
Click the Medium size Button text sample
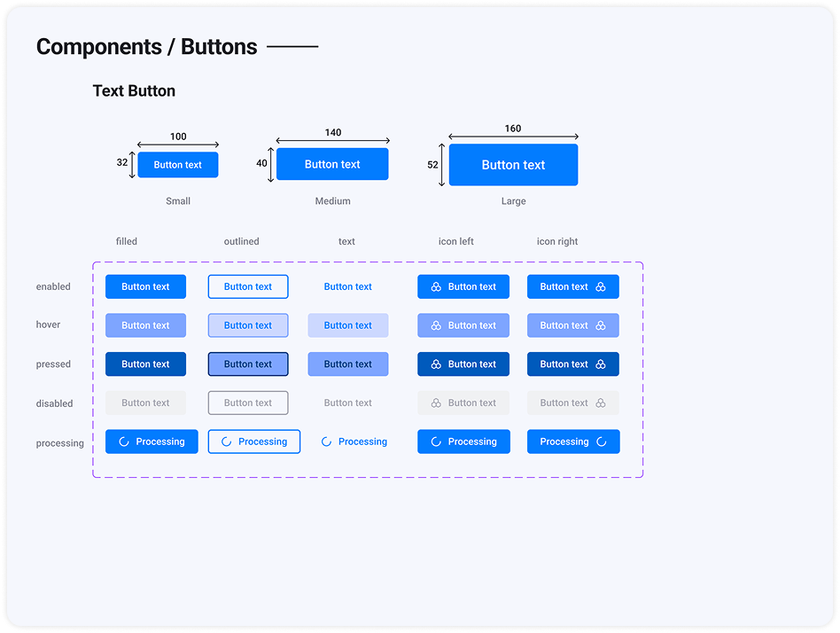(x=332, y=164)
